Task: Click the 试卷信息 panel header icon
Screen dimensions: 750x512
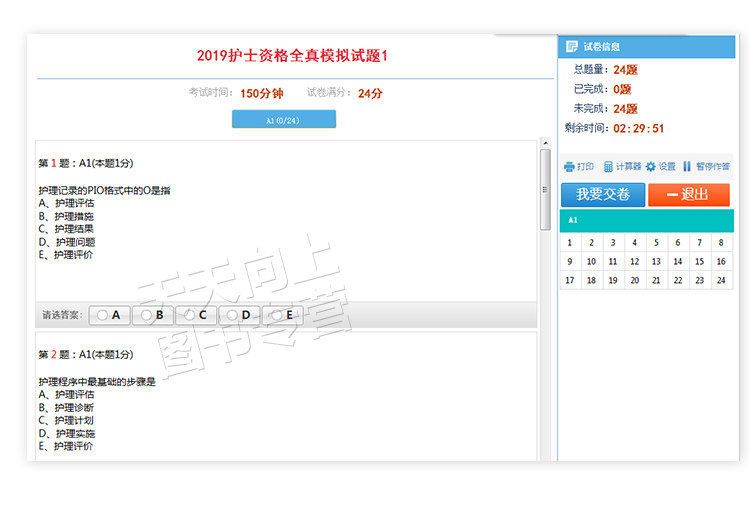Action: tap(572, 46)
